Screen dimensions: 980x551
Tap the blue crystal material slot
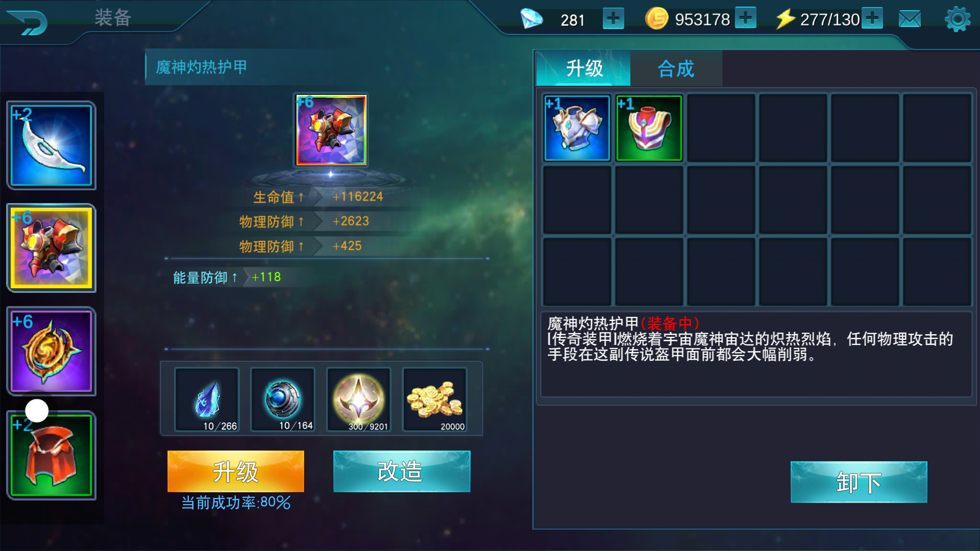coord(207,399)
